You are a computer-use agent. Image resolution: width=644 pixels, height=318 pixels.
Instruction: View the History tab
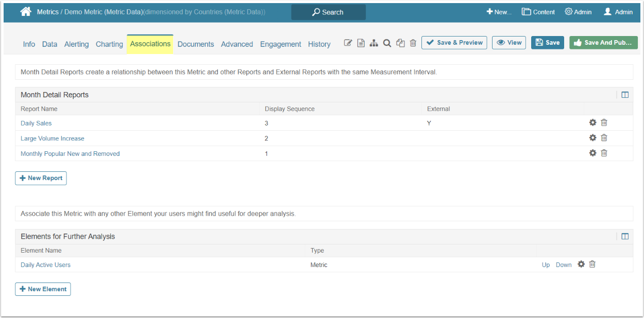tap(319, 44)
